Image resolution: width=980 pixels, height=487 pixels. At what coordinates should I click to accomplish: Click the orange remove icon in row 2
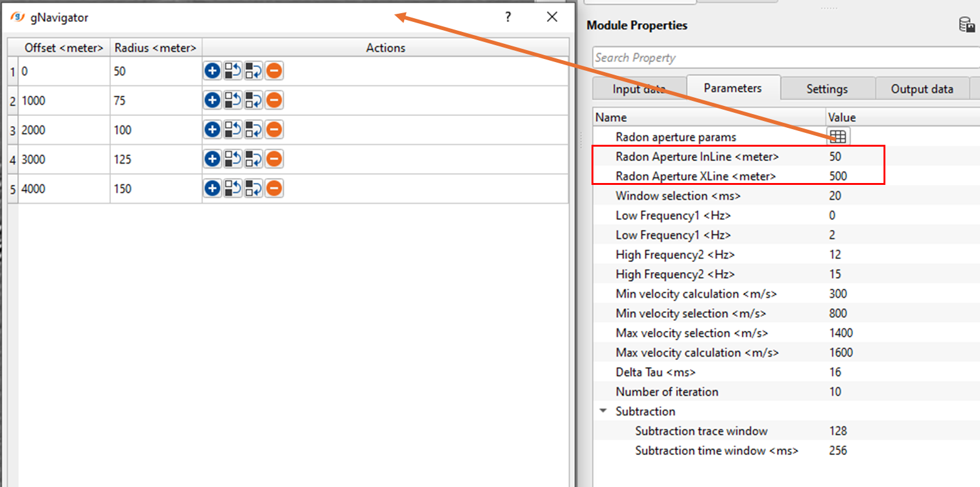tap(274, 100)
